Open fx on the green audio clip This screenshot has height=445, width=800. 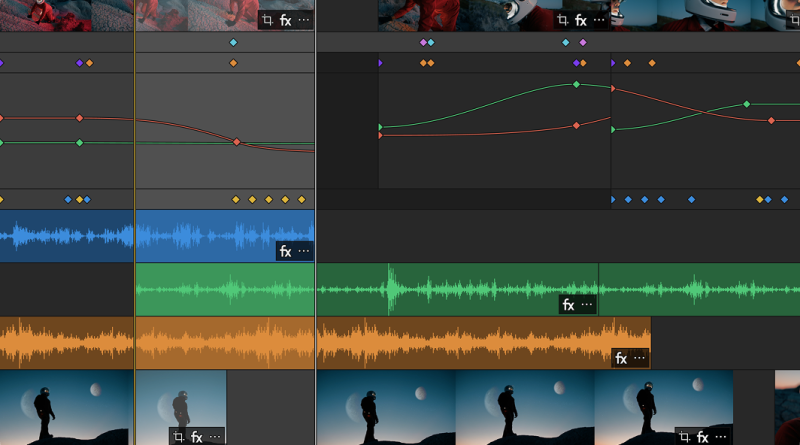click(x=568, y=305)
